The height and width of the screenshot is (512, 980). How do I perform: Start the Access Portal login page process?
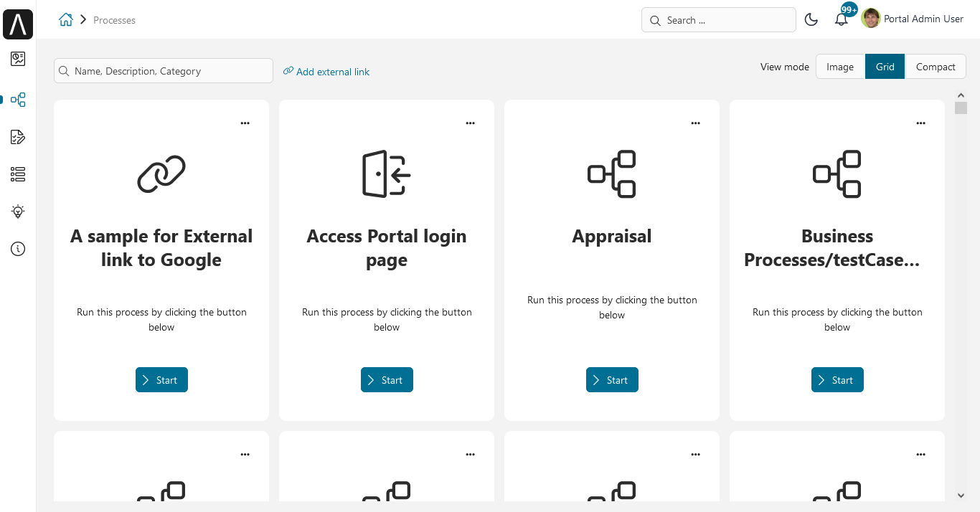(x=387, y=380)
